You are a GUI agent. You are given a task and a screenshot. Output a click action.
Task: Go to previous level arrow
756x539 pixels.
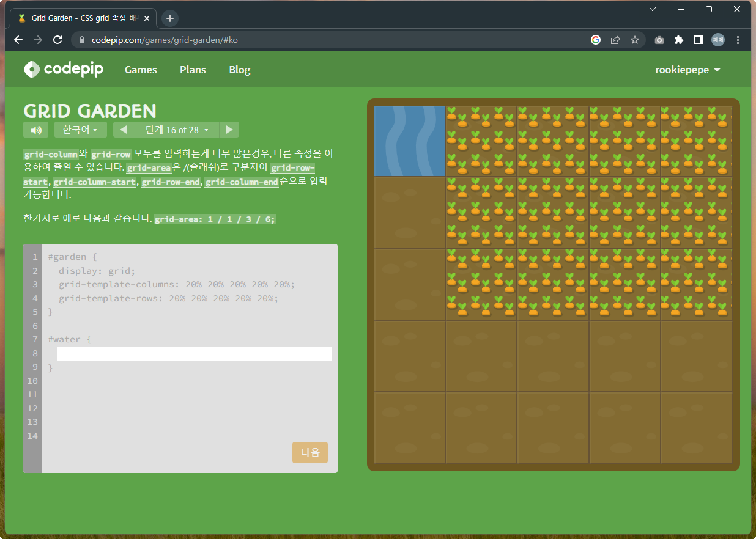tap(124, 130)
